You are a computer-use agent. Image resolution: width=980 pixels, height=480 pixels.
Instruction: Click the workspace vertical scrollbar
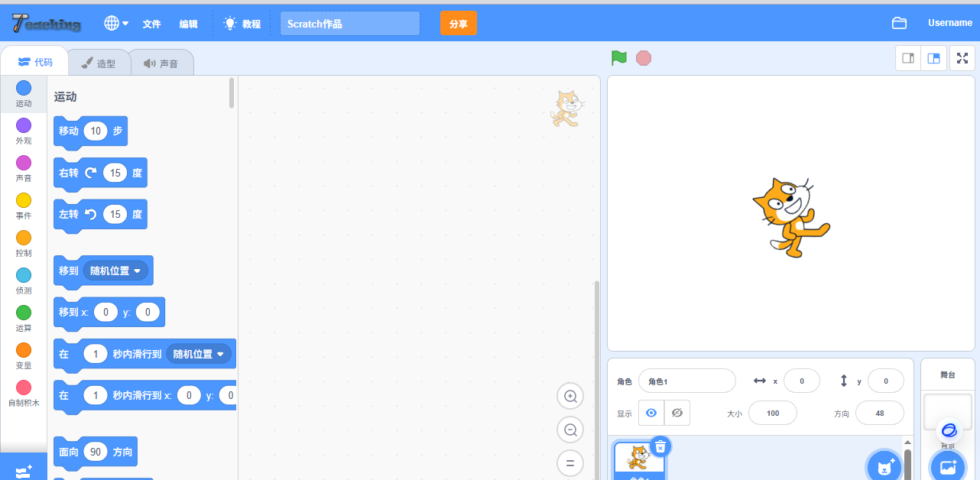(x=597, y=380)
